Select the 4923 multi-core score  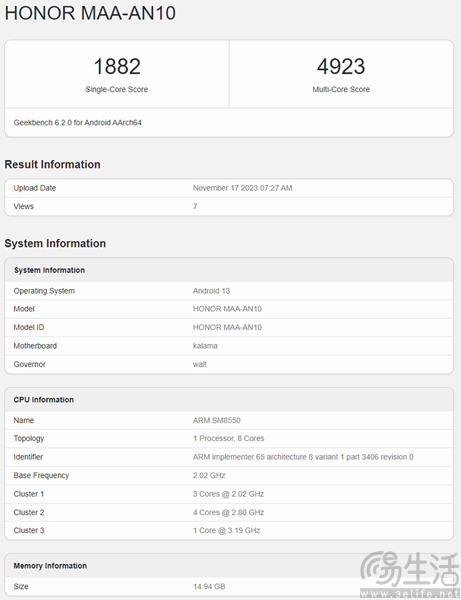[341, 66]
